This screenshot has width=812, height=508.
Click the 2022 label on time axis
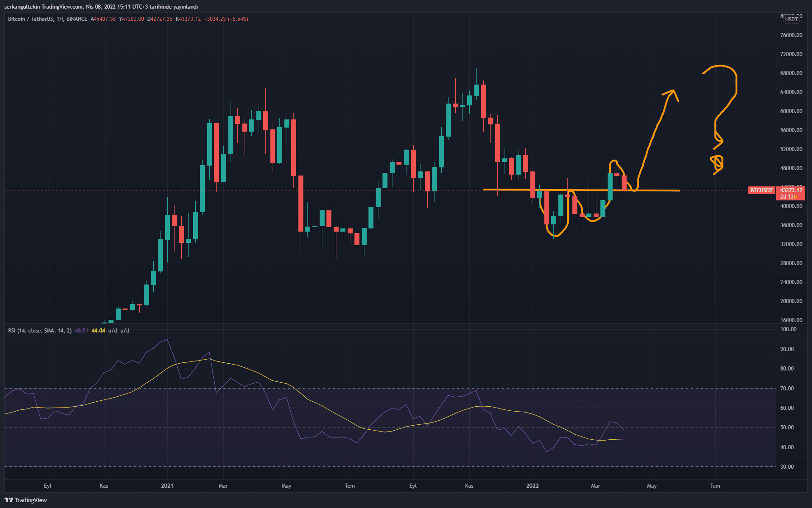point(532,486)
